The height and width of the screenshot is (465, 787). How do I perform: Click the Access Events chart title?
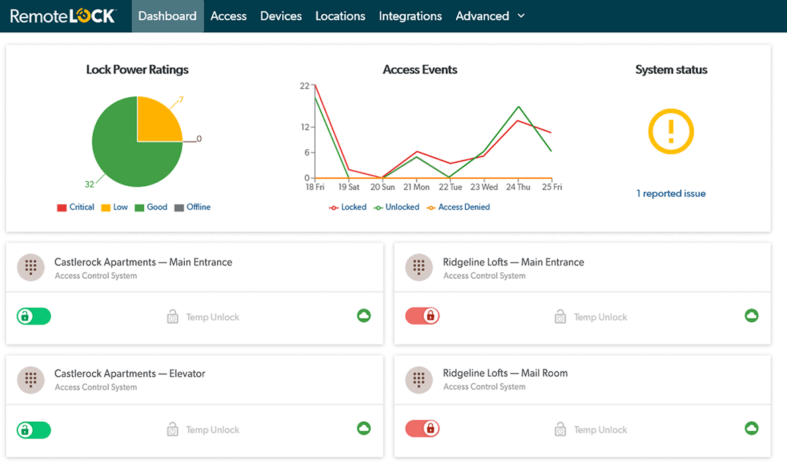(x=420, y=69)
